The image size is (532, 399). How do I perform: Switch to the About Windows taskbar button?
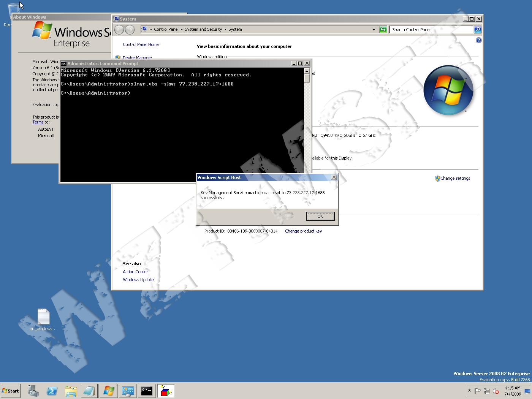[109, 391]
